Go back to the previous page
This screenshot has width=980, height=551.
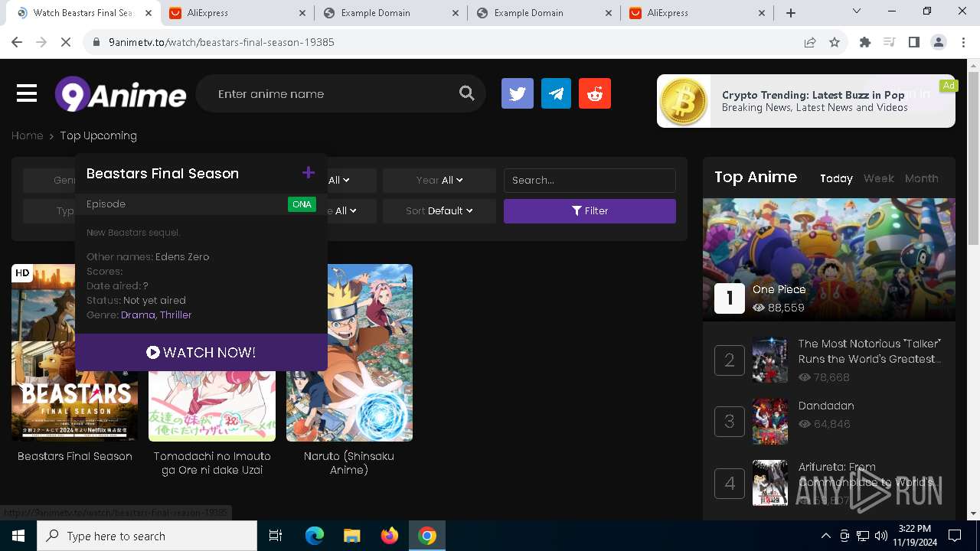click(x=17, y=42)
